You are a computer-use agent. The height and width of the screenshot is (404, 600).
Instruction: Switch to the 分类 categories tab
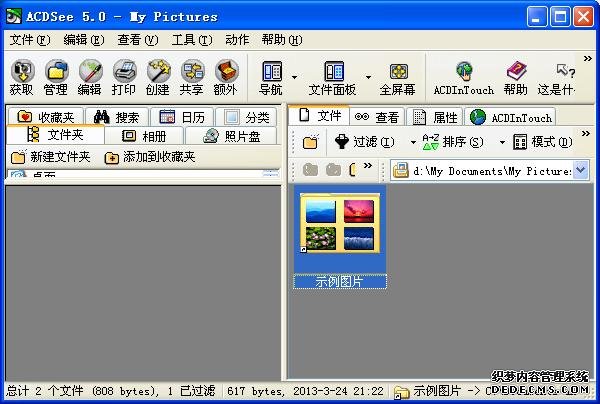246,116
